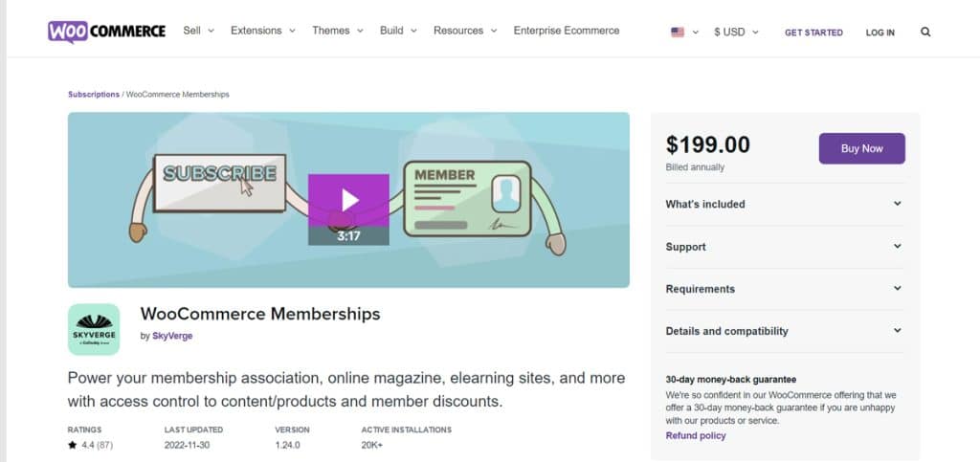Click the SkyVerge vendor logo
The height and width of the screenshot is (462, 980).
pos(94,329)
